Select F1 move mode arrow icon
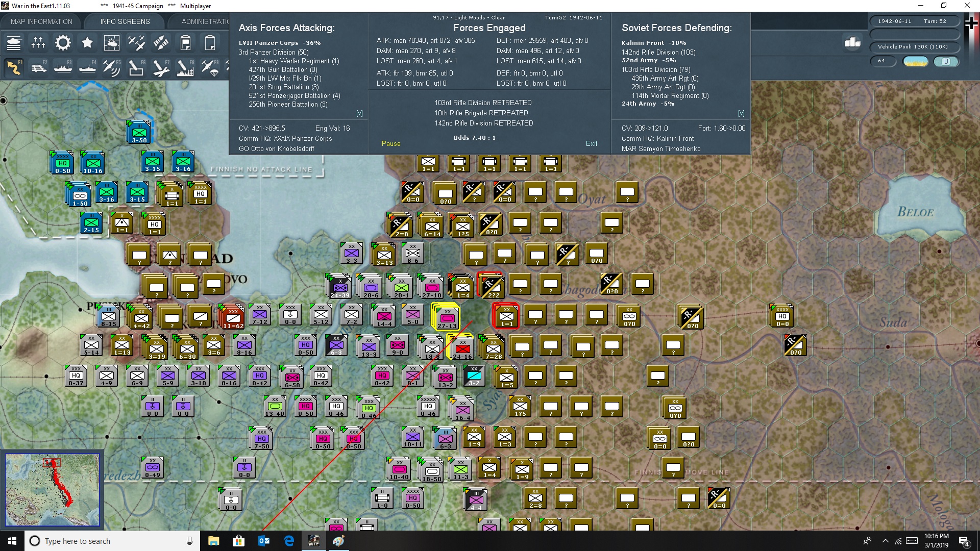Screen dimensions: 980x551 [x=14, y=67]
